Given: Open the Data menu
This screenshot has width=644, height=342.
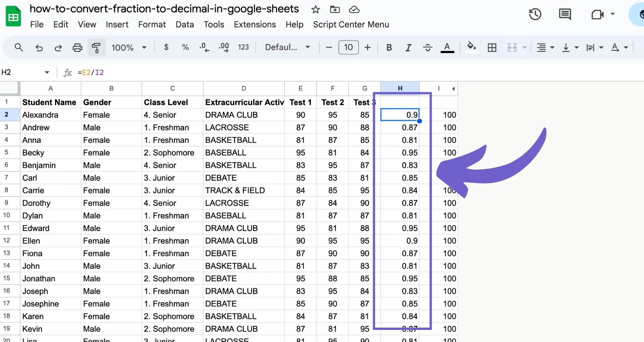Looking at the screenshot, I should click(184, 24).
